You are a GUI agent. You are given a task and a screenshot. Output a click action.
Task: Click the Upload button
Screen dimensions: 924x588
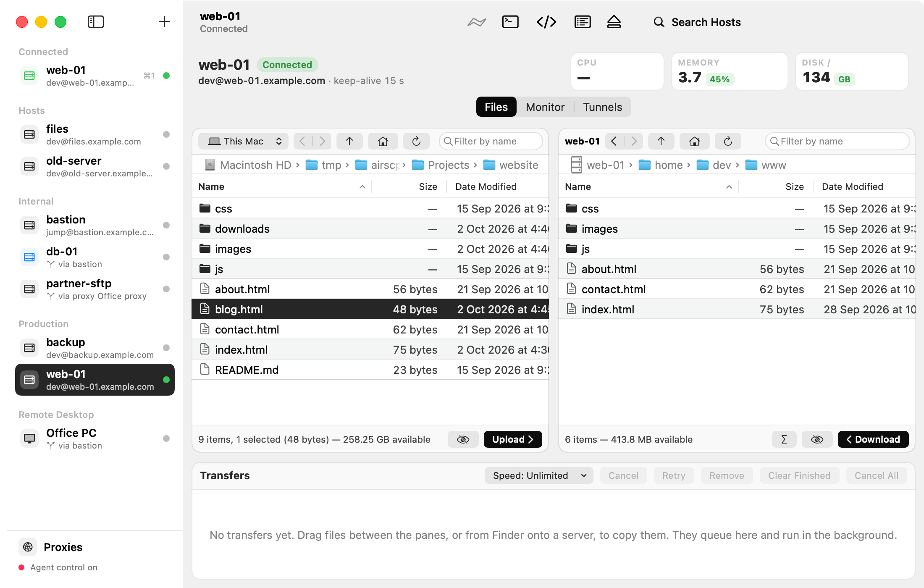pyautogui.click(x=513, y=439)
